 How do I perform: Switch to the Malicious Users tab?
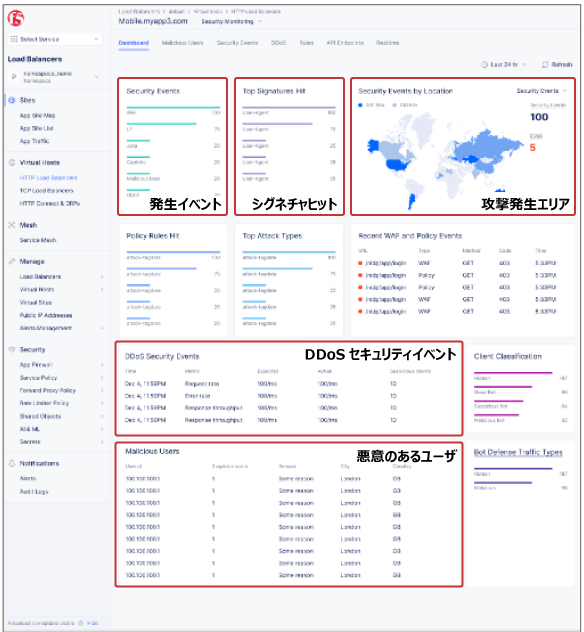pyautogui.click(x=183, y=43)
